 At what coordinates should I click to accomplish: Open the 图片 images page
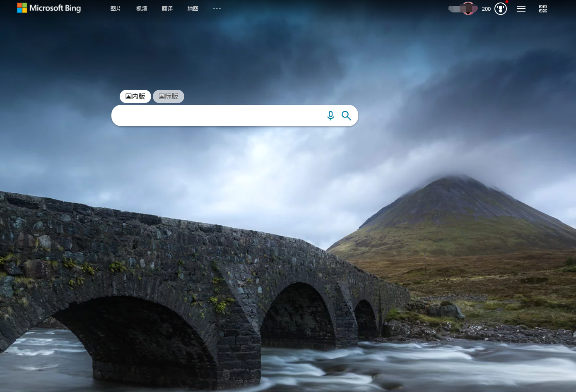click(x=116, y=9)
